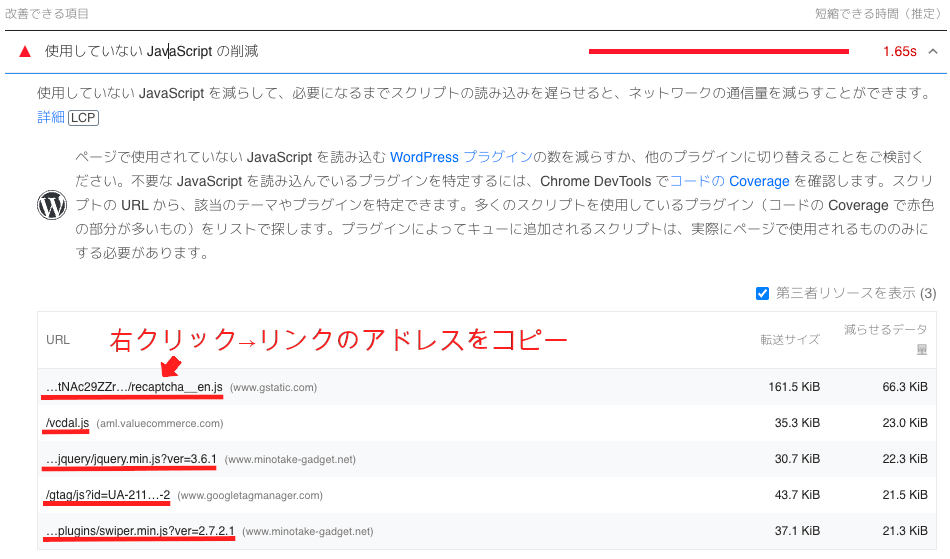Click the (www.googletagmanager.com) domain label
Image resolution: width=950 pixels, height=559 pixels.
(250, 495)
